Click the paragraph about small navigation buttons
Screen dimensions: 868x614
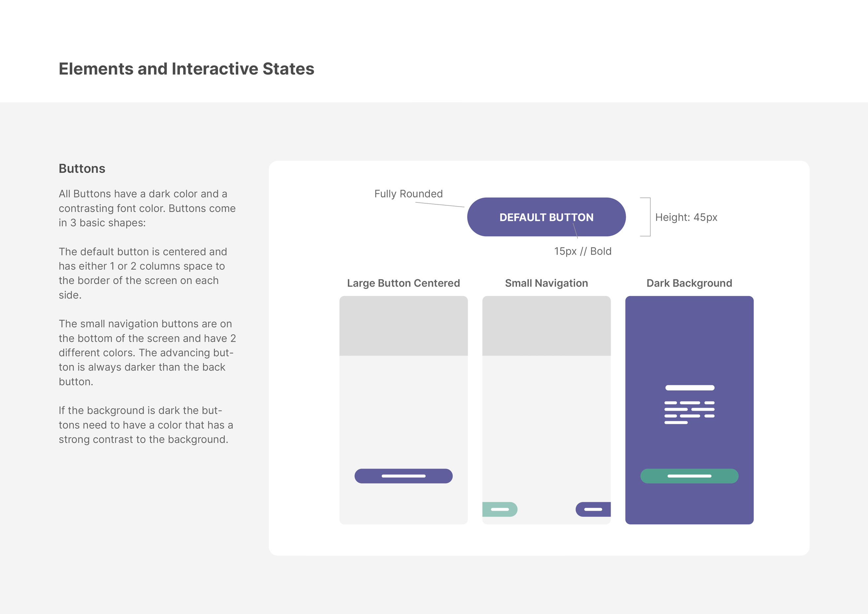click(147, 352)
